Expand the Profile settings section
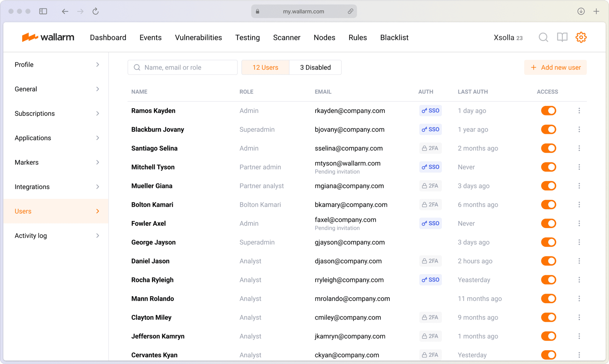 56,64
